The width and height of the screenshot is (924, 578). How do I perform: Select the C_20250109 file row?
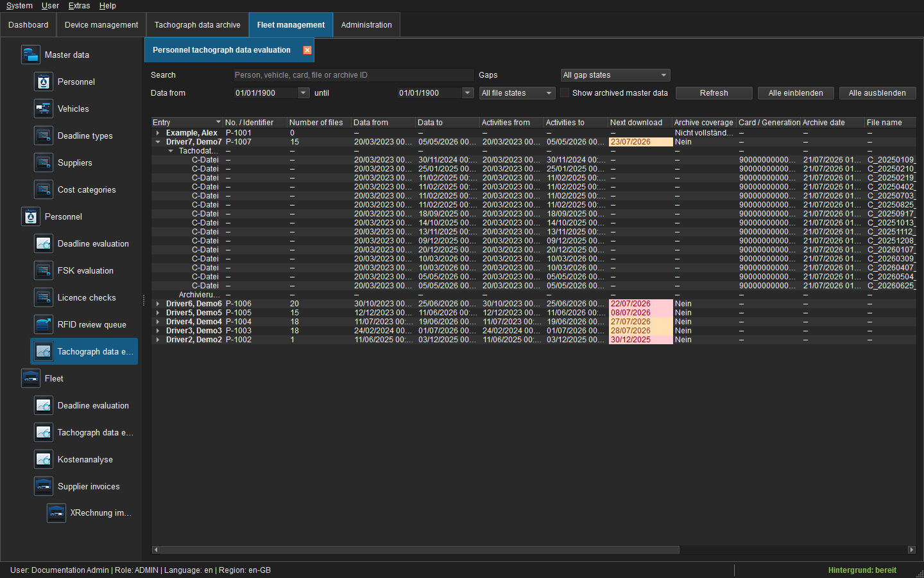point(534,160)
